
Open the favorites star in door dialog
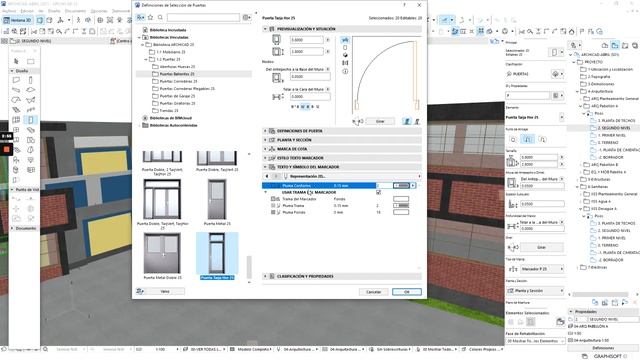click(x=150, y=17)
